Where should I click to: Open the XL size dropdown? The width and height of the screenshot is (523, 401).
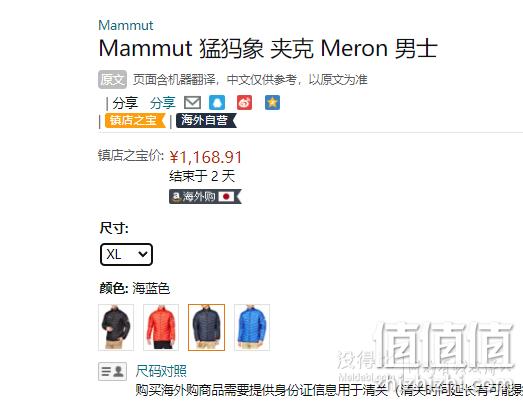coord(126,255)
